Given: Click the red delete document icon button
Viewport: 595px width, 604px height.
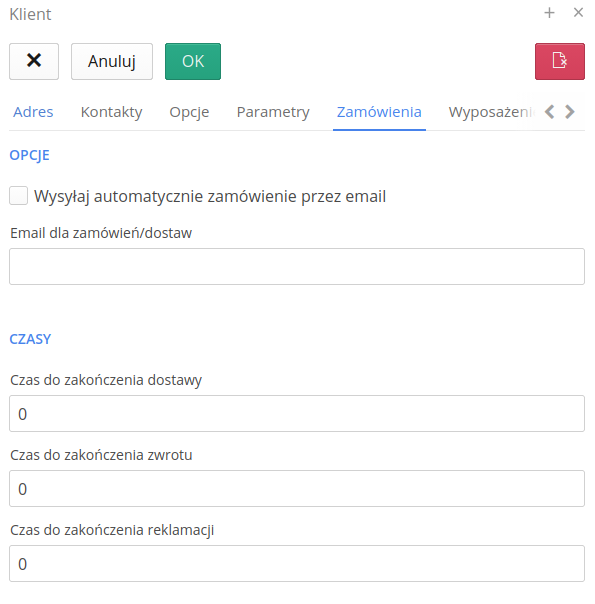Looking at the screenshot, I should 560,61.
